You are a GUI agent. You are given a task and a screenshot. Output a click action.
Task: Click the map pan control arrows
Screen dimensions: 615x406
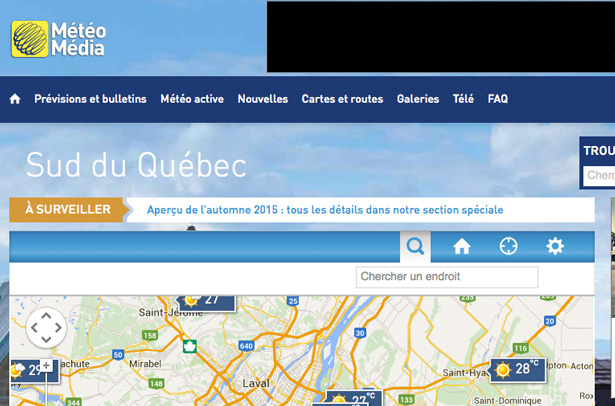pos(46,327)
